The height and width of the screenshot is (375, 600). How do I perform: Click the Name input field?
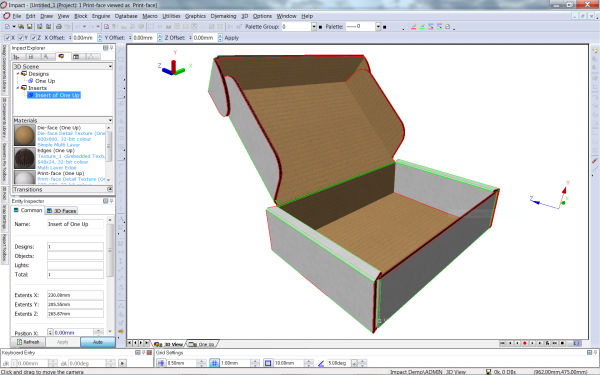pyautogui.click(x=75, y=224)
